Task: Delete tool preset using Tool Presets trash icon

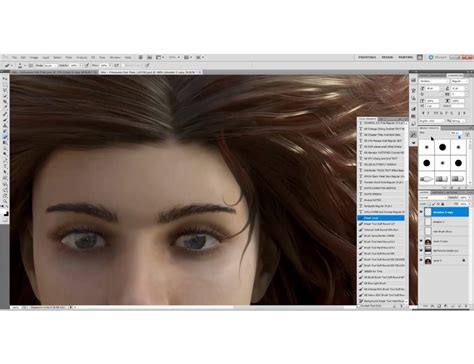Action: 402,305
